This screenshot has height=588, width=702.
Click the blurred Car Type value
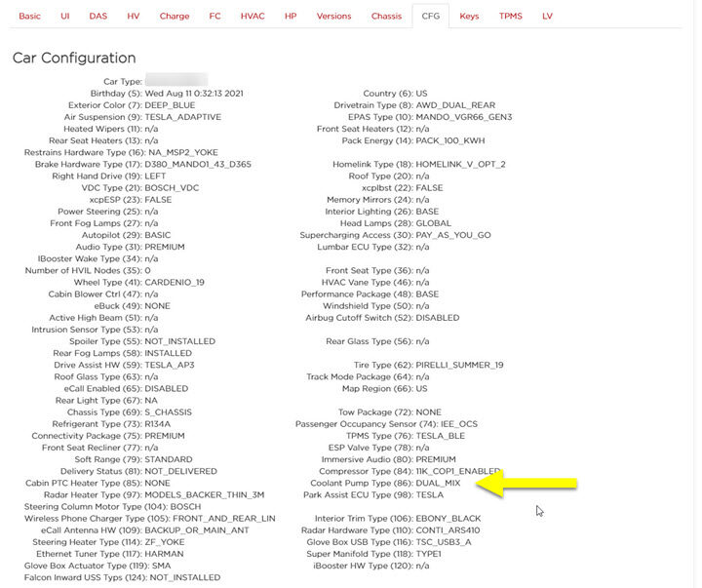[176, 81]
